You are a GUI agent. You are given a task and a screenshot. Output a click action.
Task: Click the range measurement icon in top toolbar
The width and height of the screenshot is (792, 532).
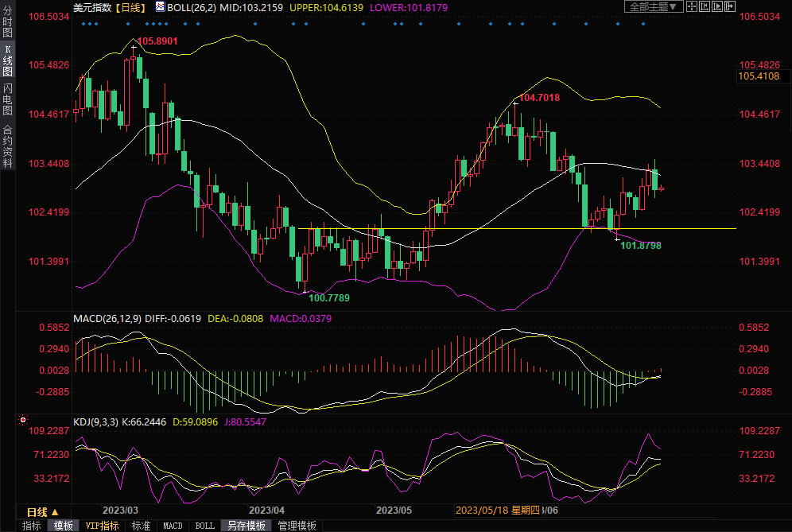707,7
